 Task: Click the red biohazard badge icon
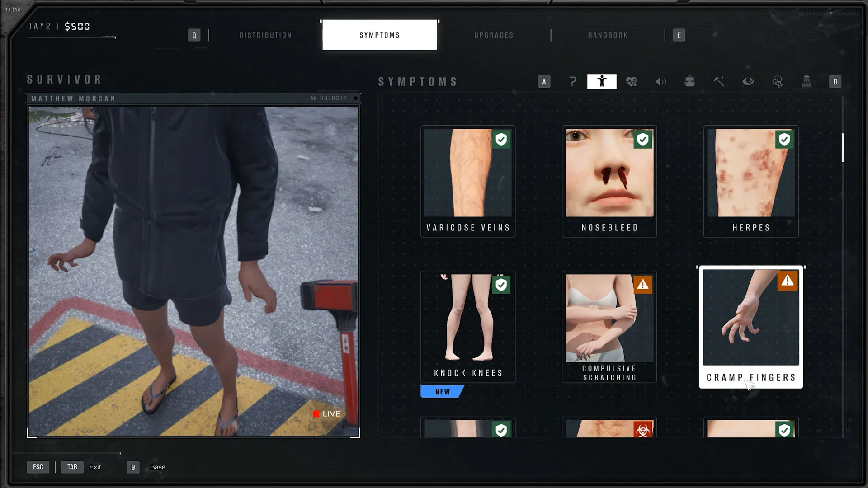pyautogui.click(x=643, y=429)
